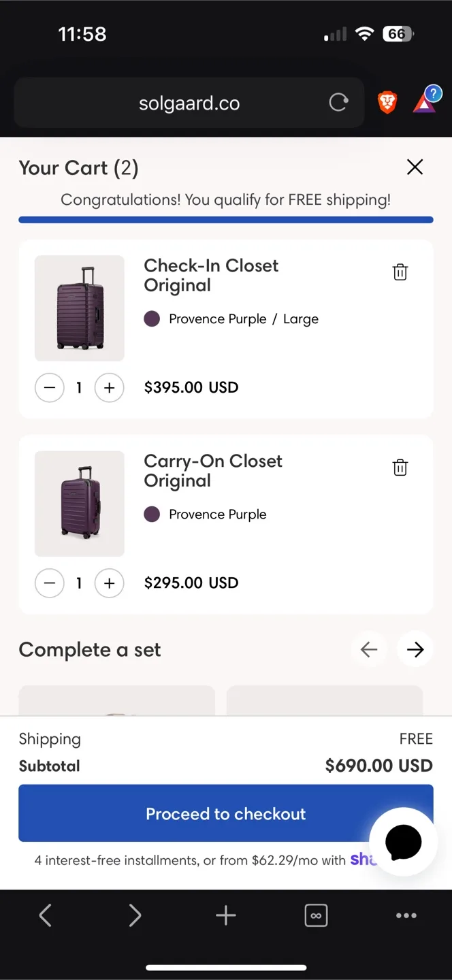Delete the Check-In Closet Original item
The height and width of the screenshot is (980, 452).
[400, 272]
